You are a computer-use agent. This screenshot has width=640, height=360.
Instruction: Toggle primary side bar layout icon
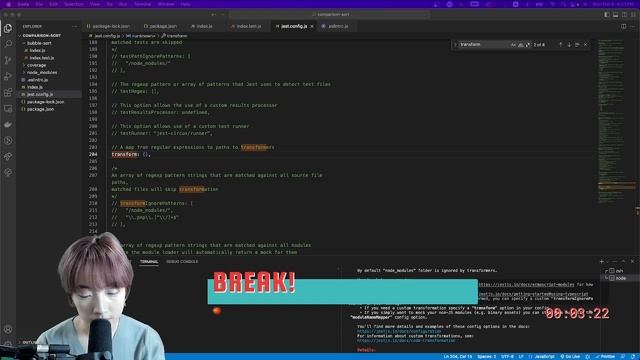607,15
